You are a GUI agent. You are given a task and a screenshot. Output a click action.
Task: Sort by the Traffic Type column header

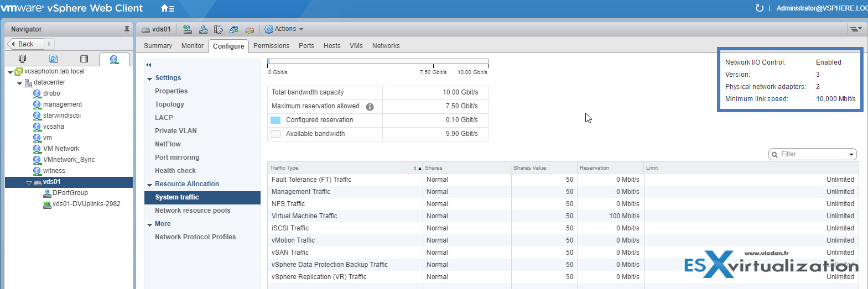coord(346,168)
